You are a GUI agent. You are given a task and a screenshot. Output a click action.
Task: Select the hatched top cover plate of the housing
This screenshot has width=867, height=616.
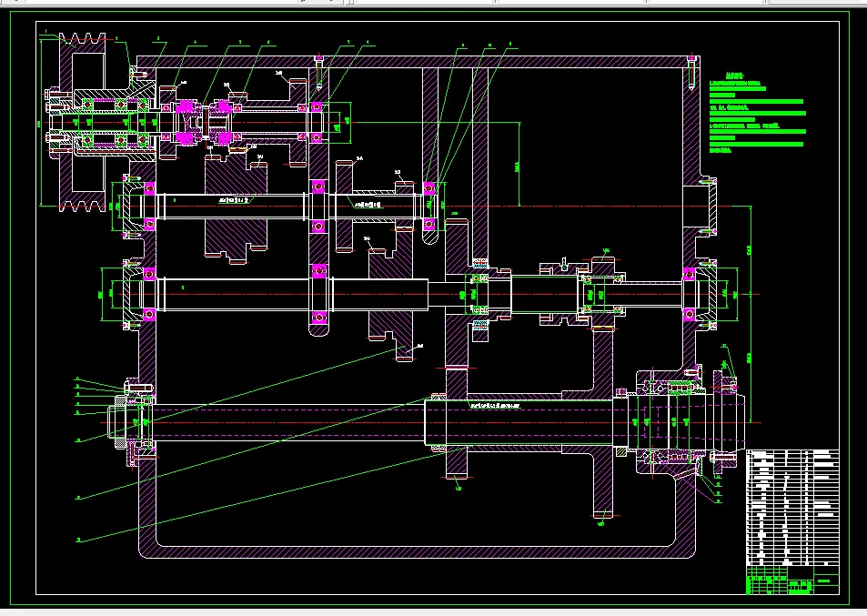point(418,61)
